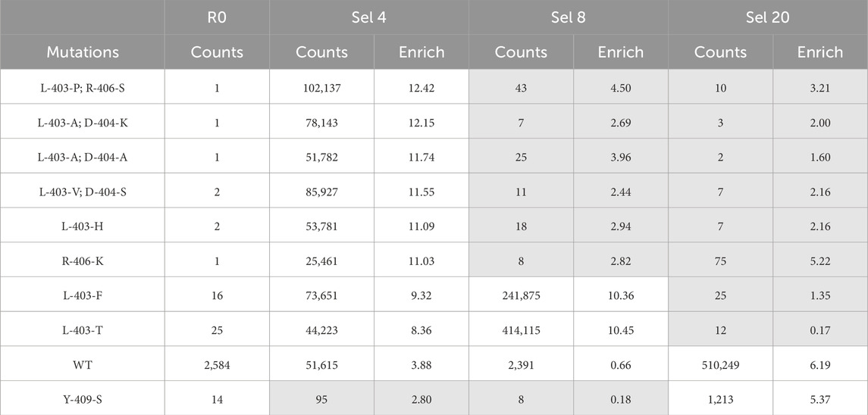Click the WT count 510,249
Image resolution: width=868 pixels, height=415 pixels.
point(721,364)
